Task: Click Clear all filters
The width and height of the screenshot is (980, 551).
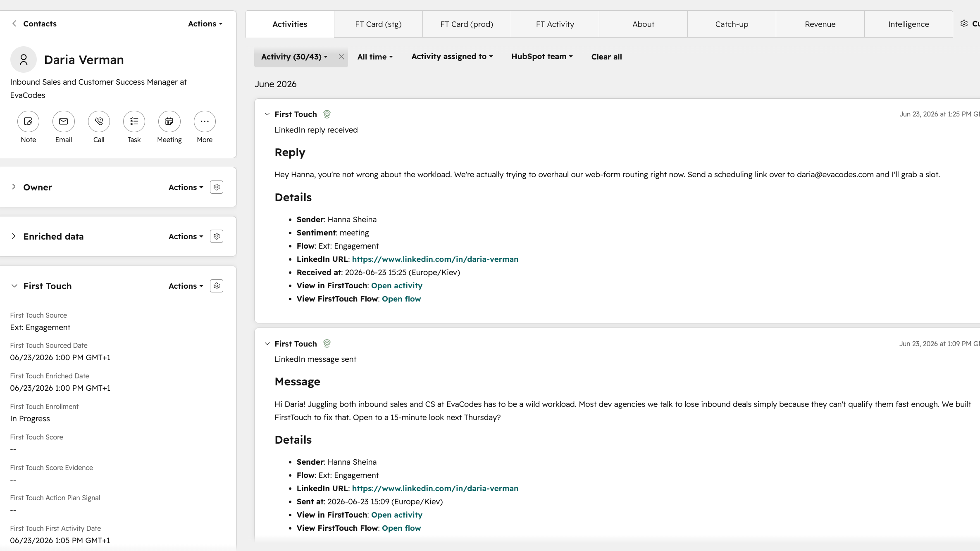Action: point(606,57)
